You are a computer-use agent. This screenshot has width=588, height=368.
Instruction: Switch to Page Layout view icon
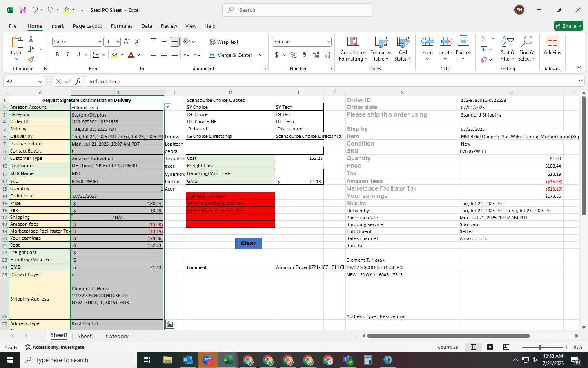click(x=490, y=347)
